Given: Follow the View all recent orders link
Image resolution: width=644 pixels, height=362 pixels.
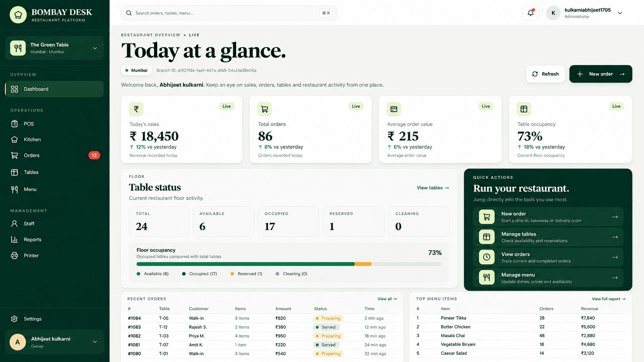Looking at the screenshot, I should point(387,299).
